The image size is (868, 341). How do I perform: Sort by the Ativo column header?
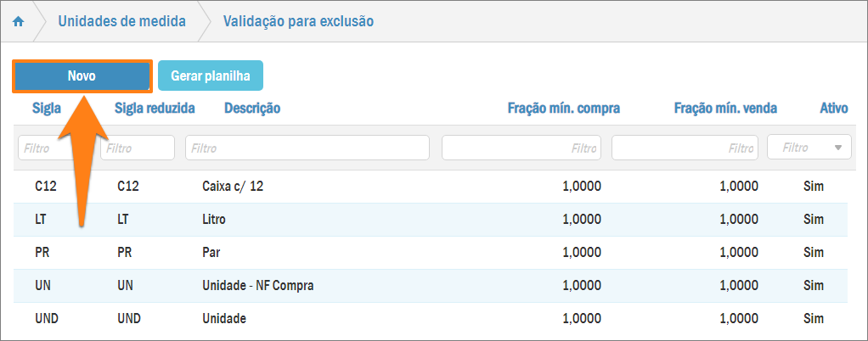tap(833, 108)
